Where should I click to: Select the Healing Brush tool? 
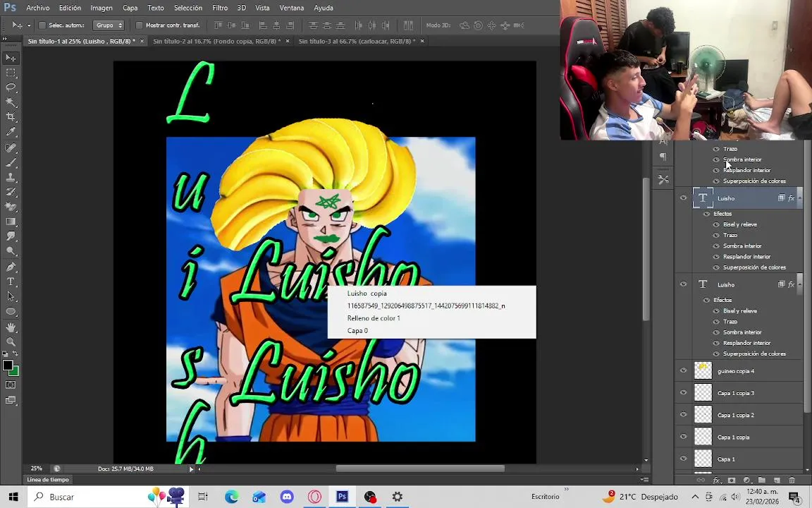(11, 147)
